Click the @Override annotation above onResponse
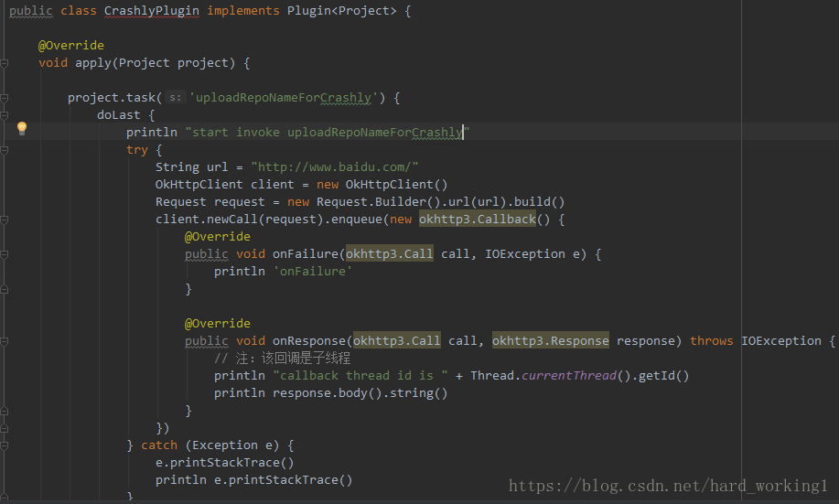Screen dimensions: 839x504 click(217, 324)
